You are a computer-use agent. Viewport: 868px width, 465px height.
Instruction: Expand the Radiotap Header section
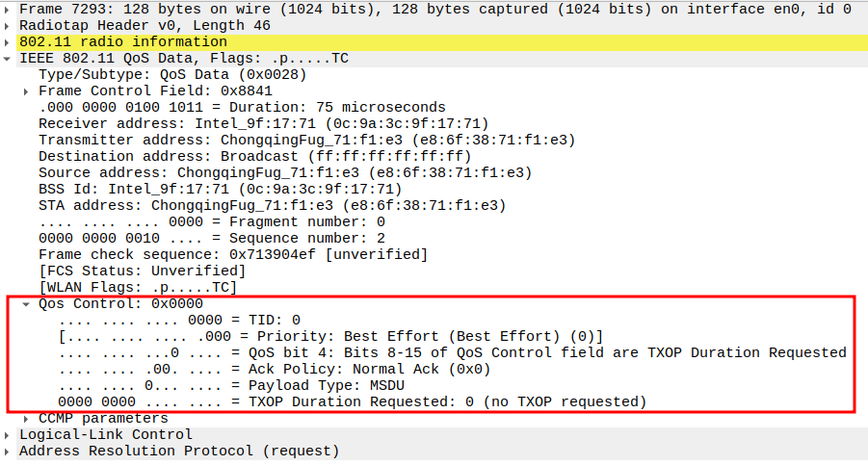click(x=8, y=25)
